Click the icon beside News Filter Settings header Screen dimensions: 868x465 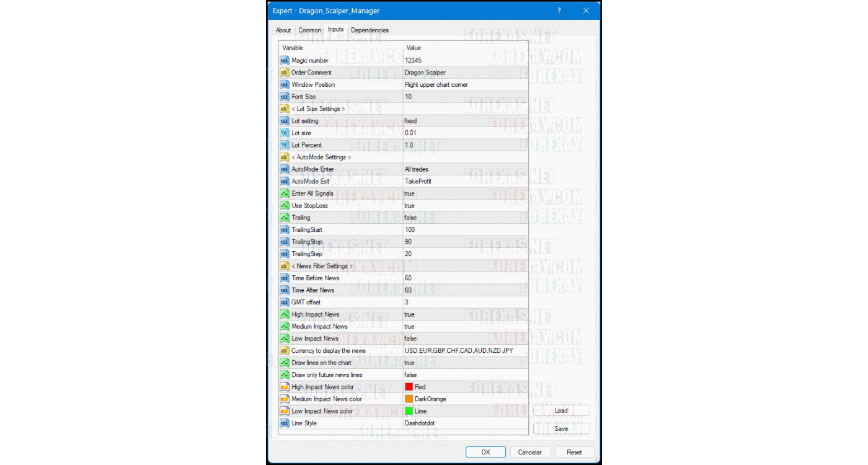pyautogui.click(x=284, y=266)
